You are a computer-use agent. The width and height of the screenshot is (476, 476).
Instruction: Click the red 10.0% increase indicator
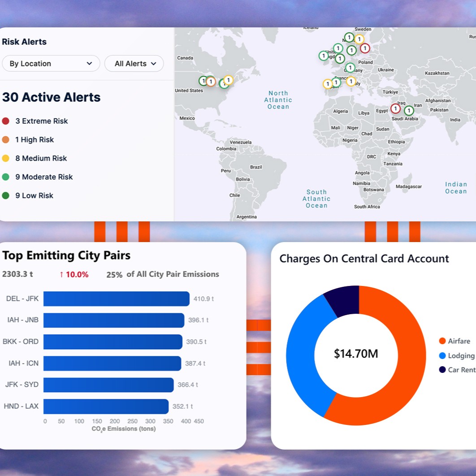coord(74,274)
